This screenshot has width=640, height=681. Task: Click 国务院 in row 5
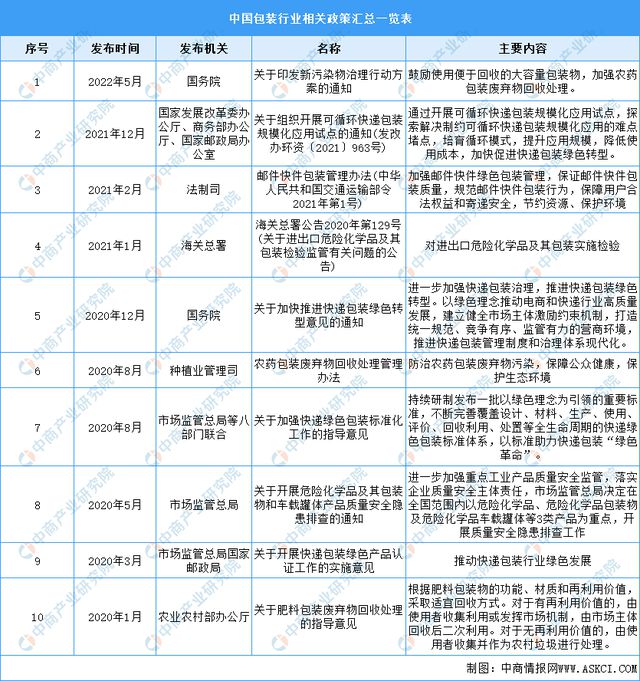[x=204, y=315]
